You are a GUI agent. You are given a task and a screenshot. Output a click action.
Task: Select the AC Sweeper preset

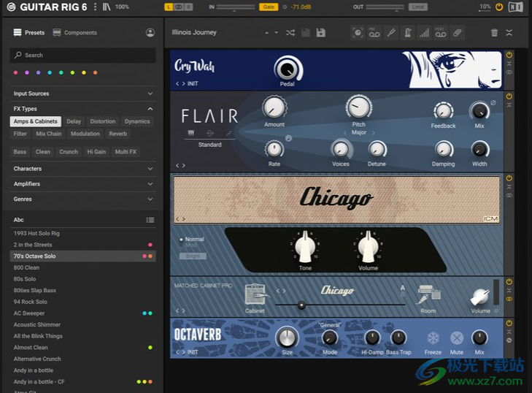point(82,313)
